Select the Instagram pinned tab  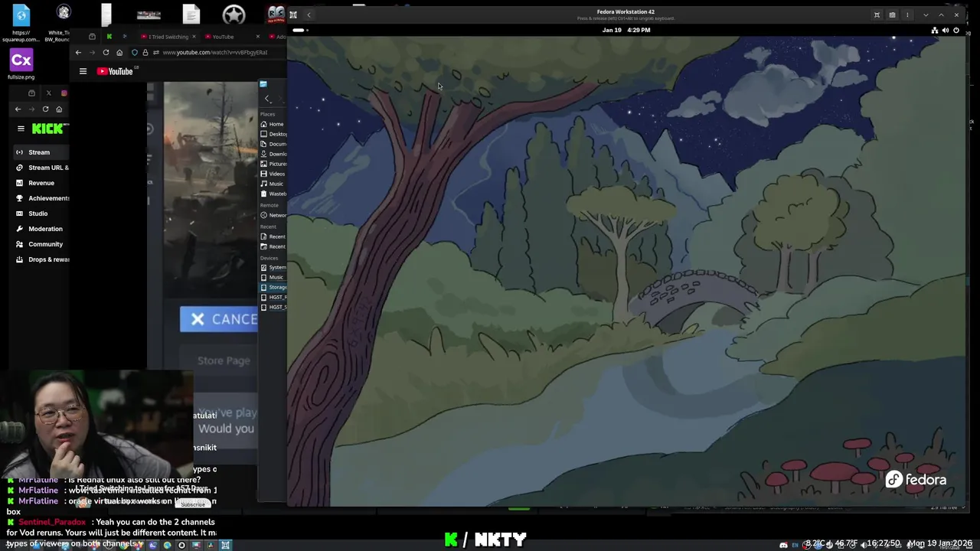click(64, 93)
